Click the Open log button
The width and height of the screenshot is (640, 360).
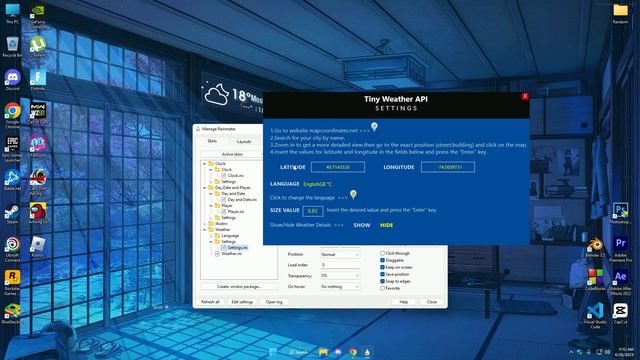[x=274, y=302]
